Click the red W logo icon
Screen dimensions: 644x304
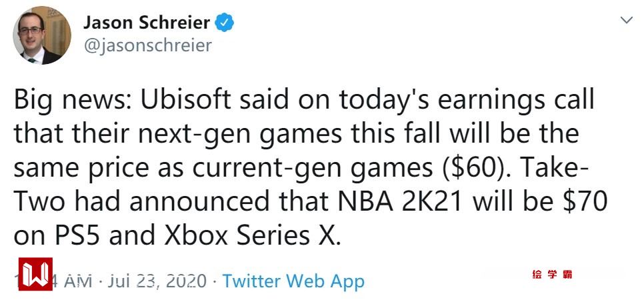35,275
